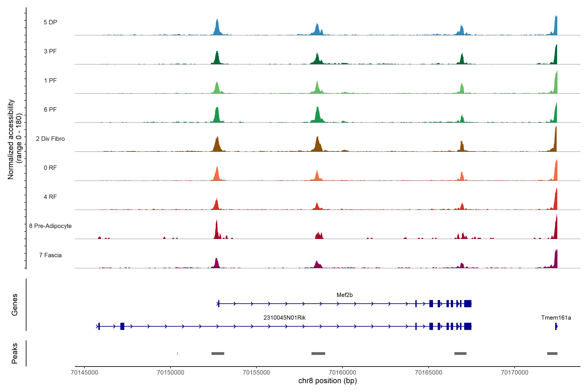This screenshot has height=392, width=588.
Task: Click the Mef2b start exon marker
Action: click(x=219, y=303)
